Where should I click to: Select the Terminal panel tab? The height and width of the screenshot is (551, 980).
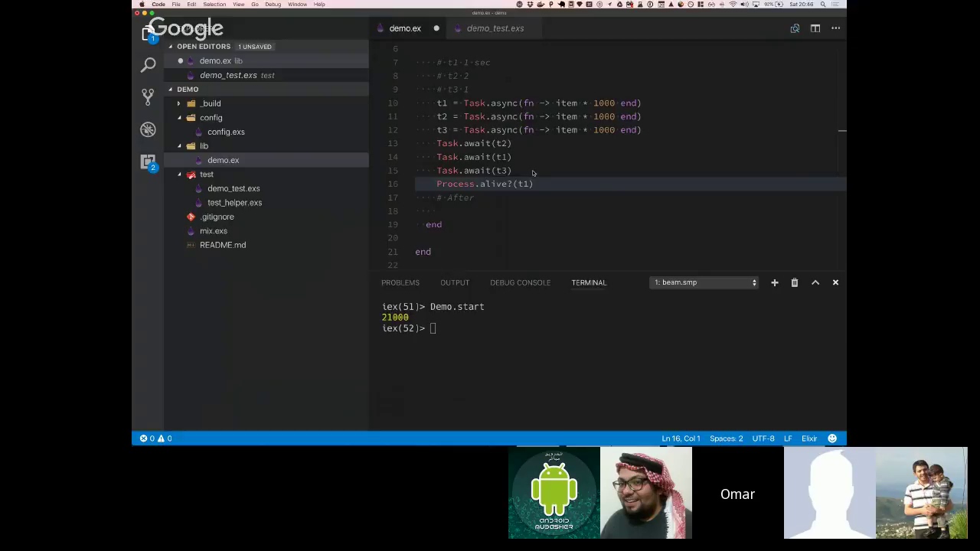(589, 282)
